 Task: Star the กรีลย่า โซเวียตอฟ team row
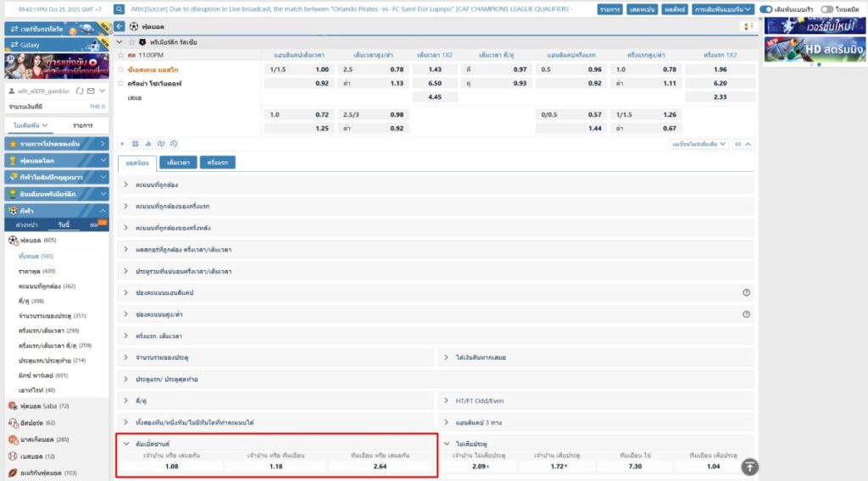[x=121, y=83]
